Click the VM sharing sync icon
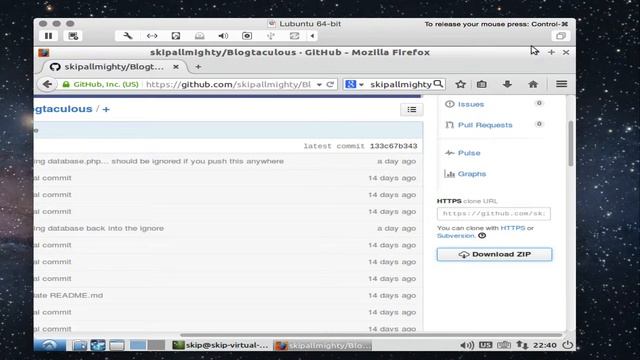The height and width of the screenshot is (360, 640). 294,36
